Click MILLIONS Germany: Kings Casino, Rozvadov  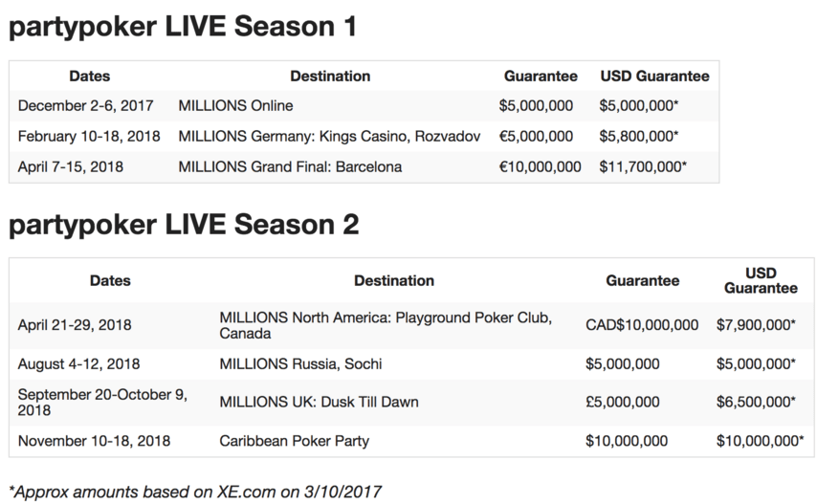coord(329,137)
